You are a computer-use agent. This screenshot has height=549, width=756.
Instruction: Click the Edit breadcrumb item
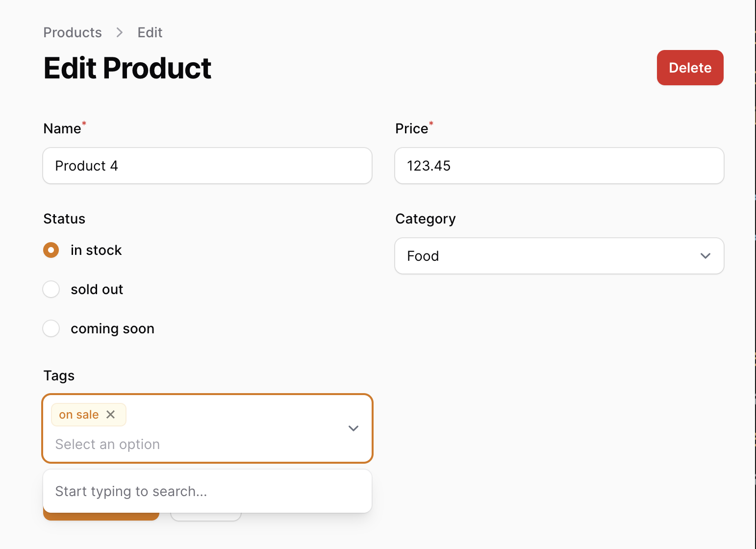(150, 32)
